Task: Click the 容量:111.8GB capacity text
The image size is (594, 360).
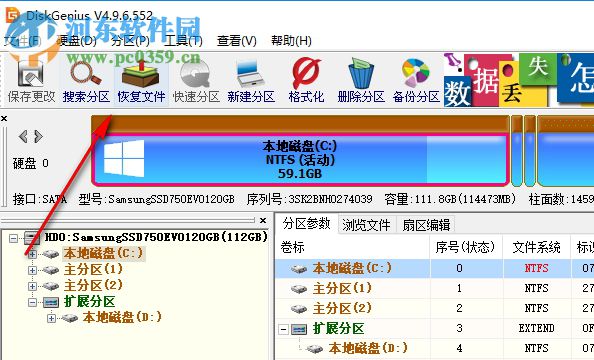Action: pos(450,199)
